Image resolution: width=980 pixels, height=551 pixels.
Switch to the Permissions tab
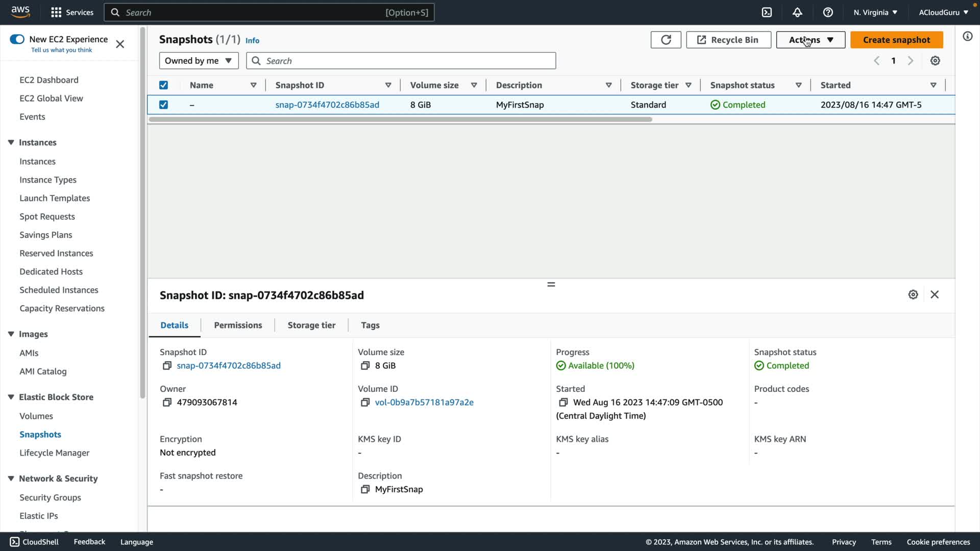click(x=238, y=325)
